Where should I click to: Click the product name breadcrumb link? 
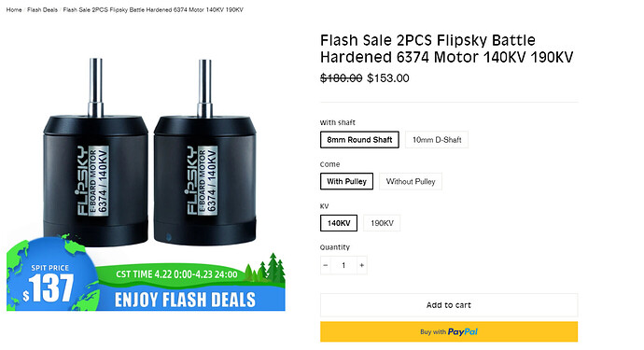point(153,10)
